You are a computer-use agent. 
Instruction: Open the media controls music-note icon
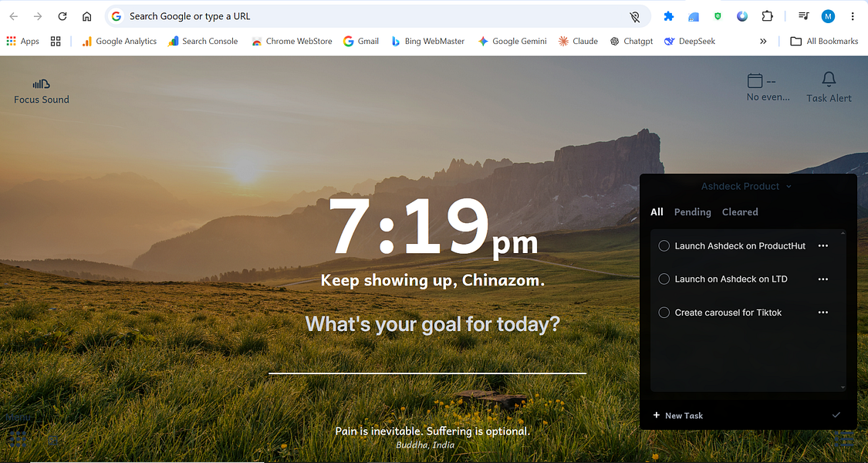804,16
